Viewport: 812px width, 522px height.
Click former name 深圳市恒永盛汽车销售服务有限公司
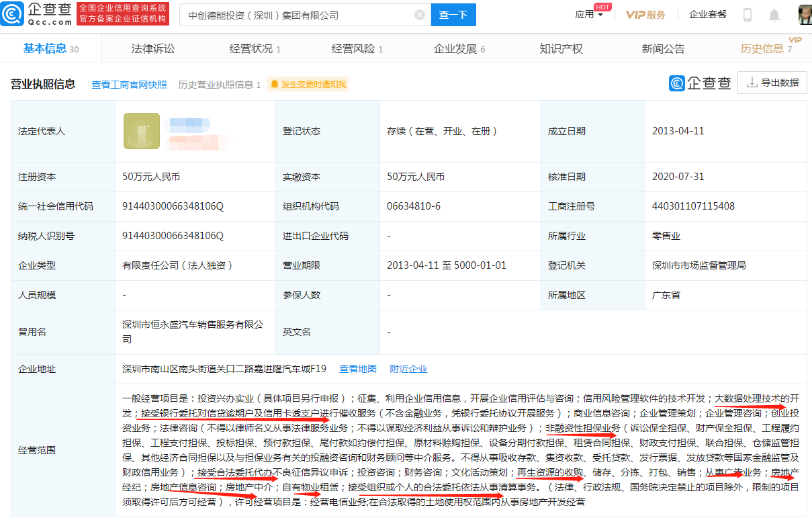coord(193,332)
